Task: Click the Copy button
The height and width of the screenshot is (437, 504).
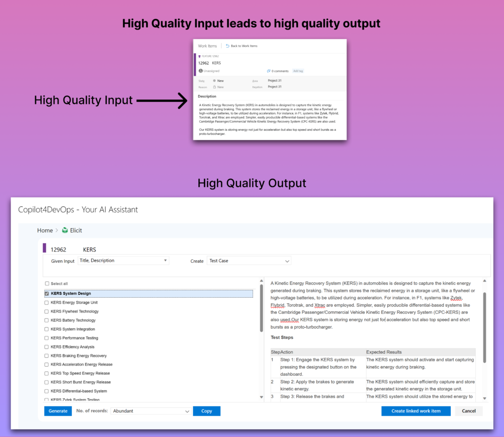Action: [207, 411]
